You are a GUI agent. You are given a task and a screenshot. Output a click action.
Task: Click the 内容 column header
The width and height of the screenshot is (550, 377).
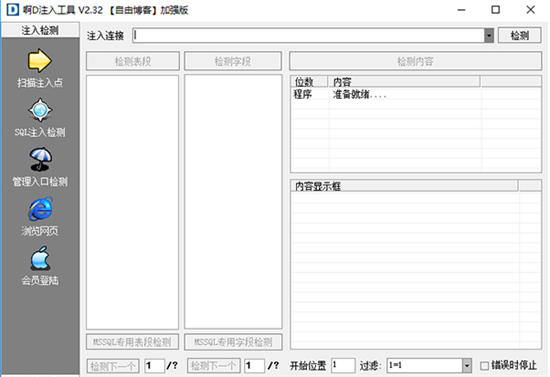click(404, 82)
